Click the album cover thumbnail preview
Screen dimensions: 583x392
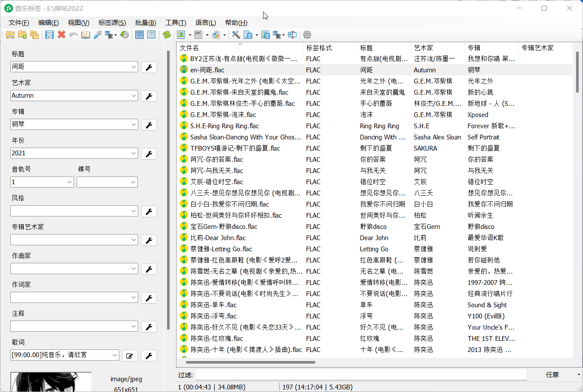point(51,382)
